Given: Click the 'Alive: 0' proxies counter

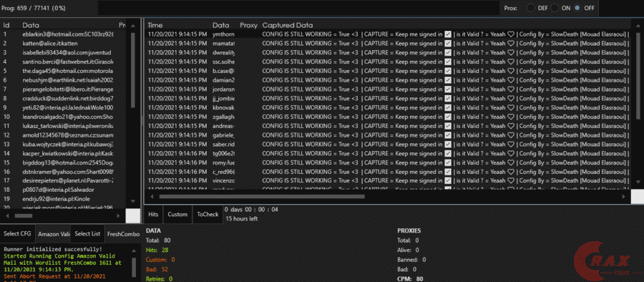Looking at the screenshot, I should click(409, 250).
